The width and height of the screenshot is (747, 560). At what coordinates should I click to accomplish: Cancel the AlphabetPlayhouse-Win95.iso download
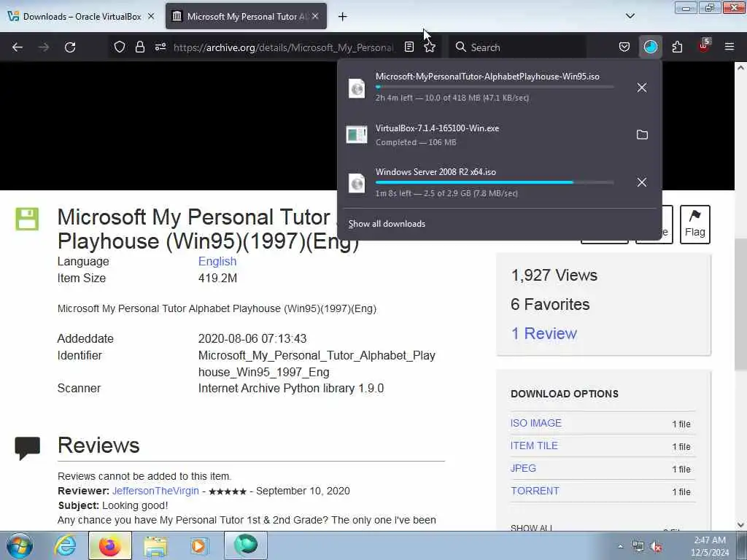click(642, 87)
